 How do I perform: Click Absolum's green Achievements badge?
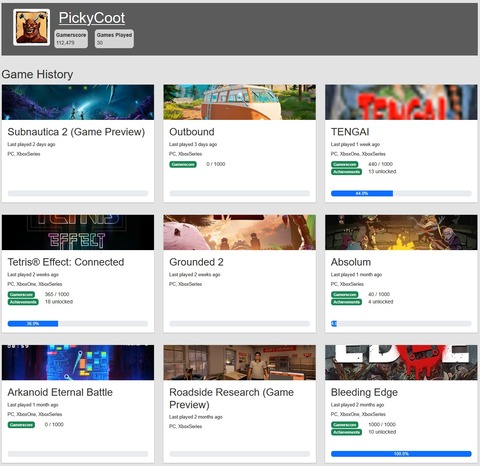(x=346, y=302)
